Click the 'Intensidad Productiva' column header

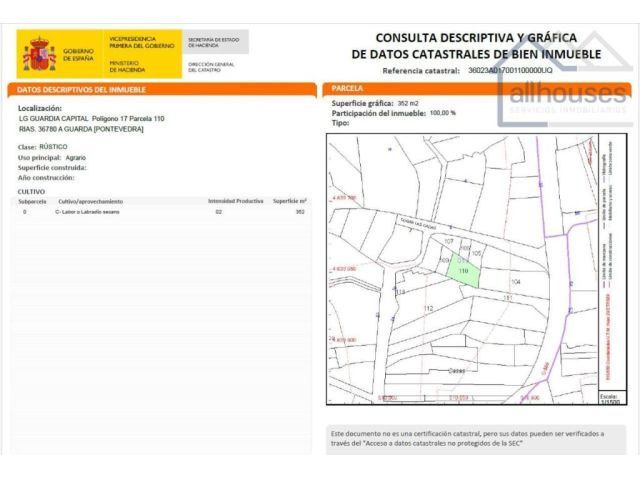pos(236,201)
